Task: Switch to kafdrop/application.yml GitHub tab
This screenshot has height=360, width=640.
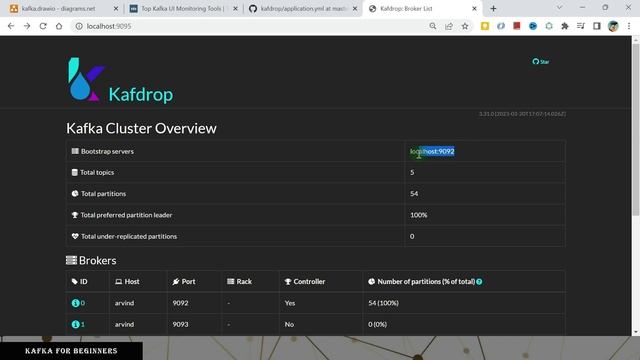Action: [x=303, y=9]
